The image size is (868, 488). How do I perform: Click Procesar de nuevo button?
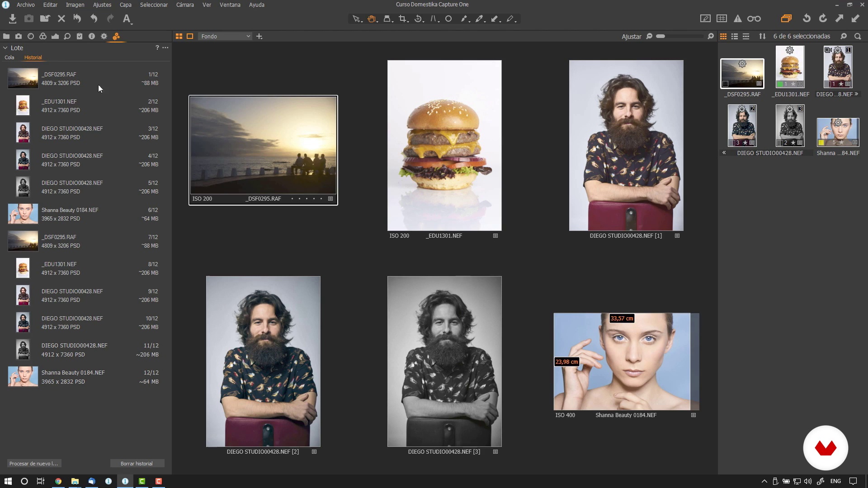34,464
